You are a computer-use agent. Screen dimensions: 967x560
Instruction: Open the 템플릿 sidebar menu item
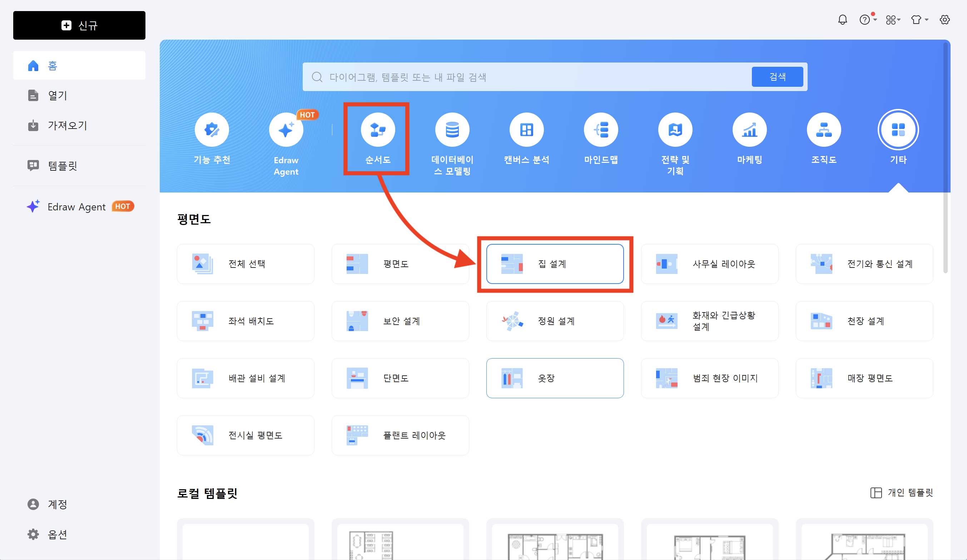(x=63, y=166)
